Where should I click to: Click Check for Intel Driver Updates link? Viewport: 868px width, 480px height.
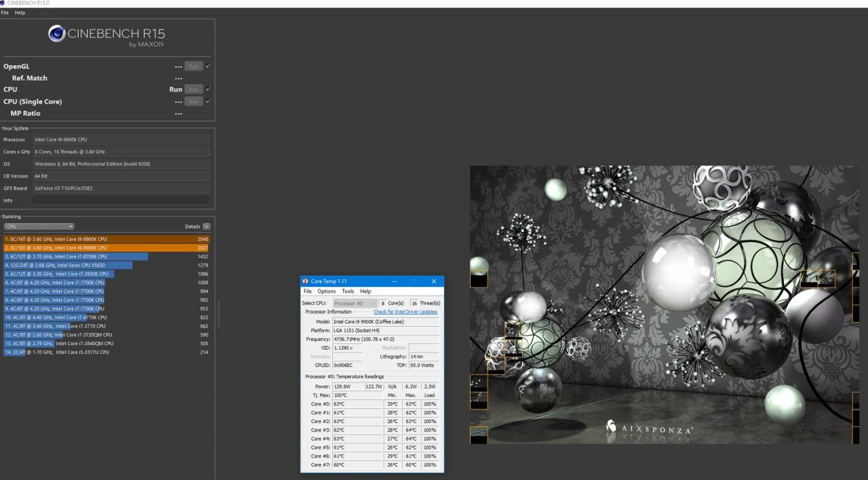pyautogui.click(x=405, y=312)
